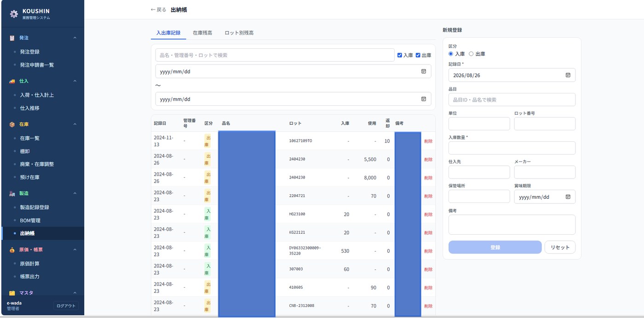644x318 pixels.
Task: Focus the 入庫数量 input field
Action: click(x=512, y=148)
